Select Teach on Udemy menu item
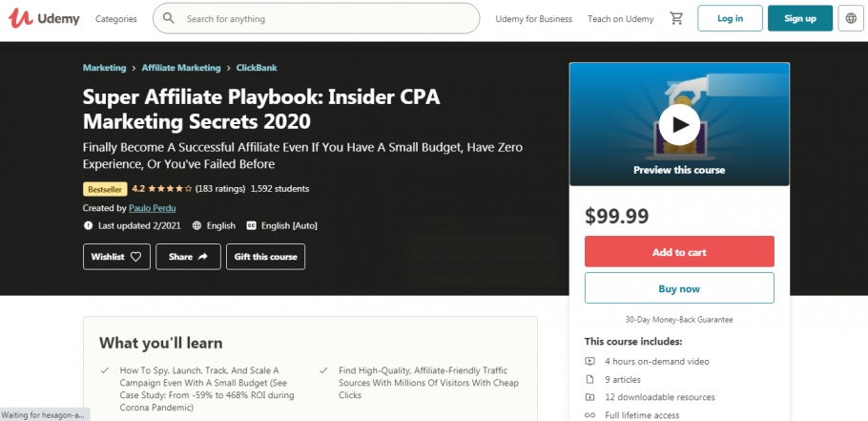Screen dimensions: 868x421 coord(621,19)
